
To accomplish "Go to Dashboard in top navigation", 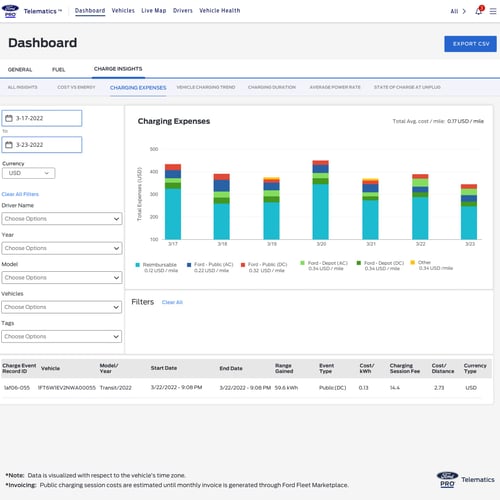I will point(90,11).
